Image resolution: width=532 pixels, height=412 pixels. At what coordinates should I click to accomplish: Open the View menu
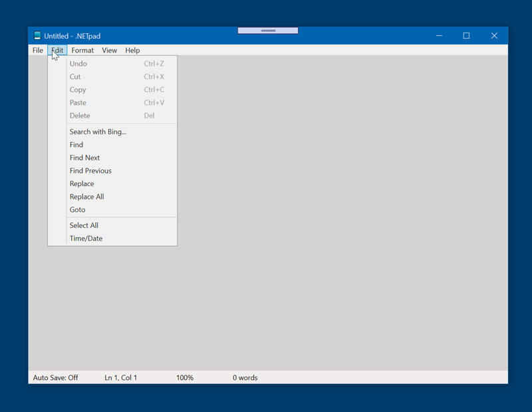(109, 51)
